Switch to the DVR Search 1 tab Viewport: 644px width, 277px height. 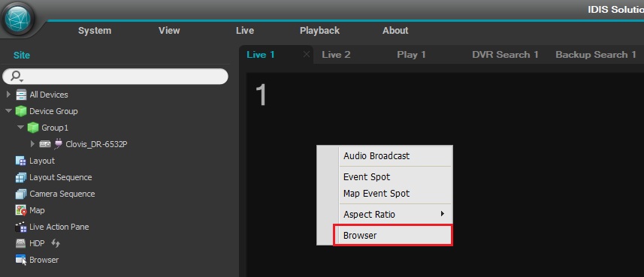505,55
